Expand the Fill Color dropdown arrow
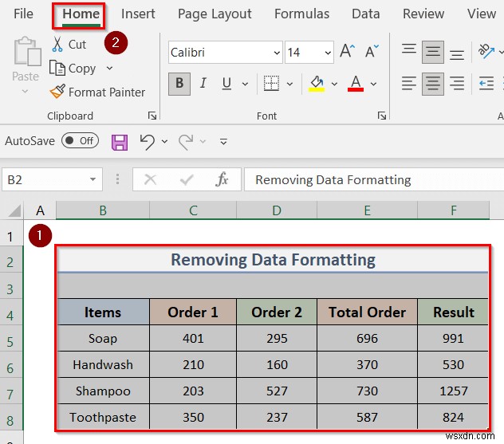 334,84
